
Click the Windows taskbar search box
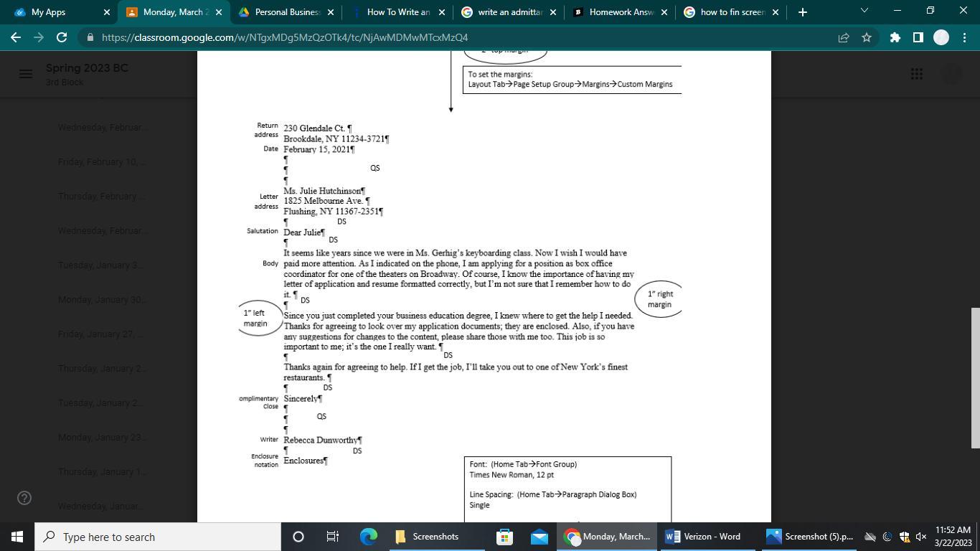(158, 537)
